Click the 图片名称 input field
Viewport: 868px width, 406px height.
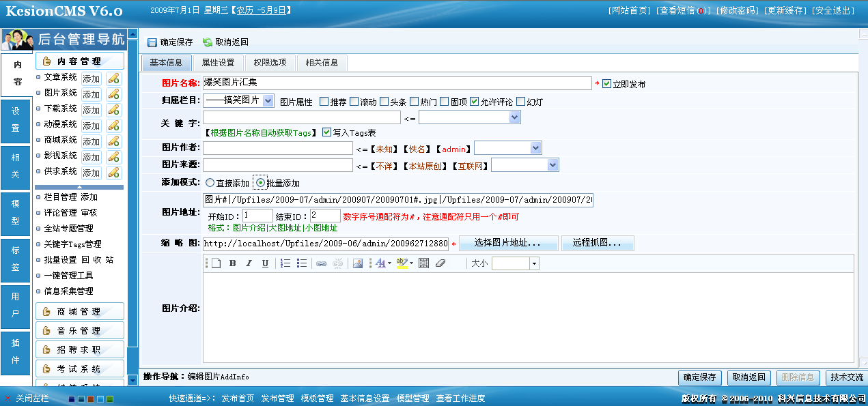pyautogui.click(x=397, y=83)
